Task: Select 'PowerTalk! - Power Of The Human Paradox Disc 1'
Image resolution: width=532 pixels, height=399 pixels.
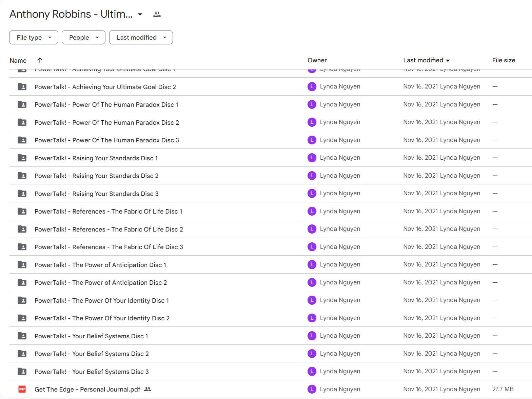Action: [106, 104]
